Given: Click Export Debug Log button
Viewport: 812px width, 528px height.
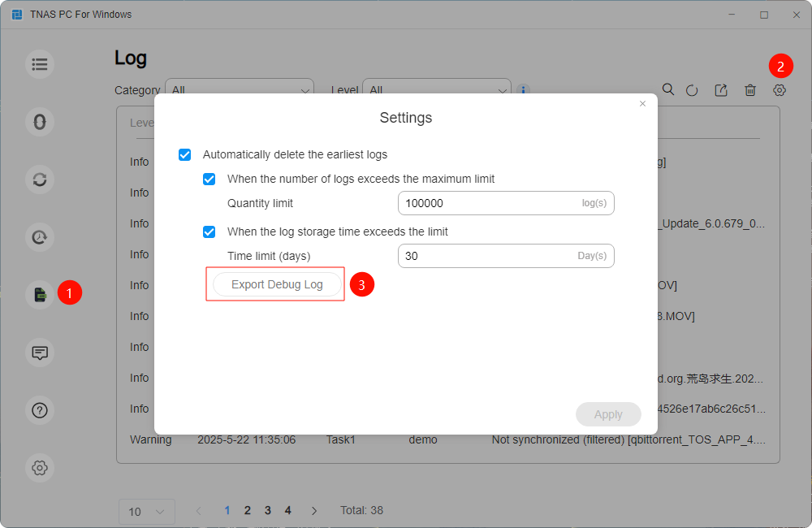Looking at the screenshot, I should (277, 284).
